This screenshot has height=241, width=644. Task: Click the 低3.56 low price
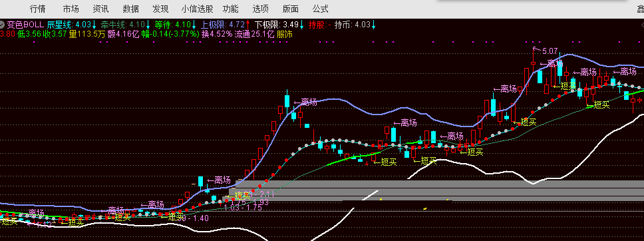(x=29, y=34)
